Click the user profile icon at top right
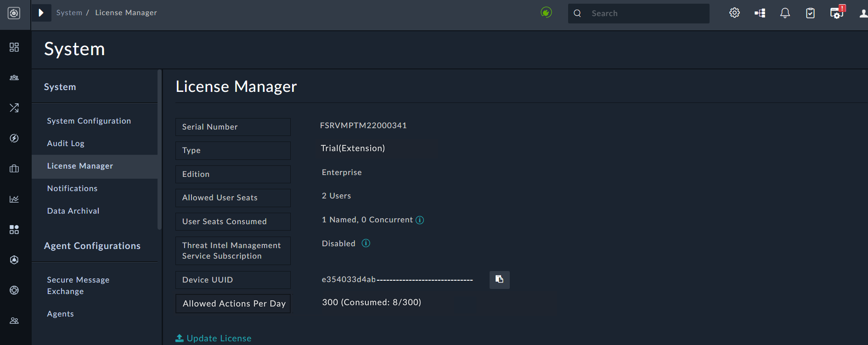The width and height of the screenshot is (868, 345). tap(863, 13)
